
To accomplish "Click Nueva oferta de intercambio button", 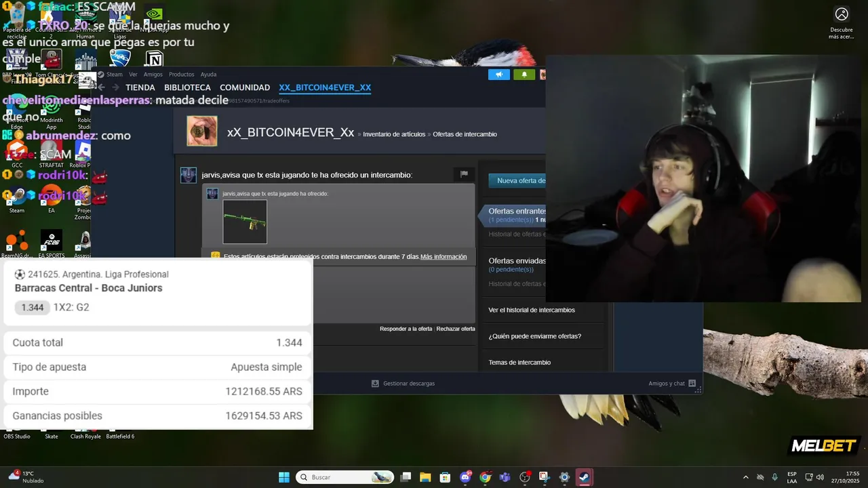I will pyautogui.click(x=517, y=180).
